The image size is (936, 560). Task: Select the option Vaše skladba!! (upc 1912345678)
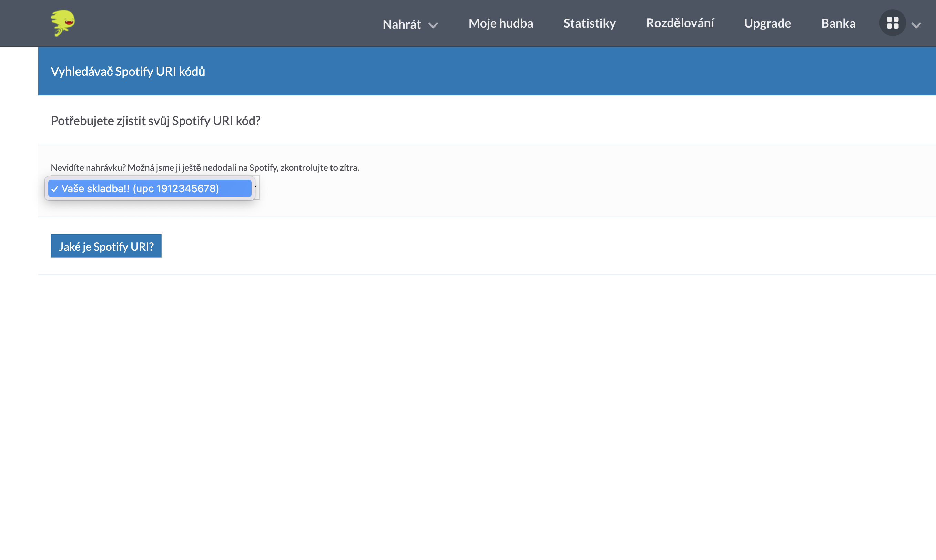point(150,188)
